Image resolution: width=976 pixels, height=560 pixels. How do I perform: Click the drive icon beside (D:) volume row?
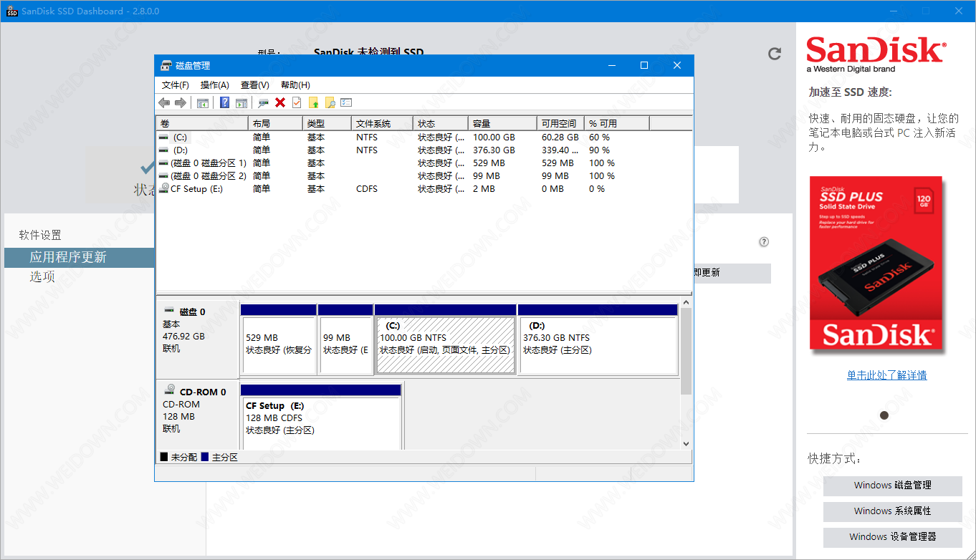coord(164,150)
